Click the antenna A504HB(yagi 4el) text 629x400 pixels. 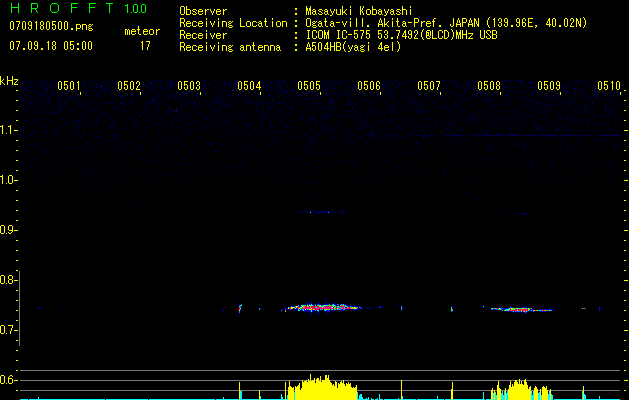pos(353,47)
